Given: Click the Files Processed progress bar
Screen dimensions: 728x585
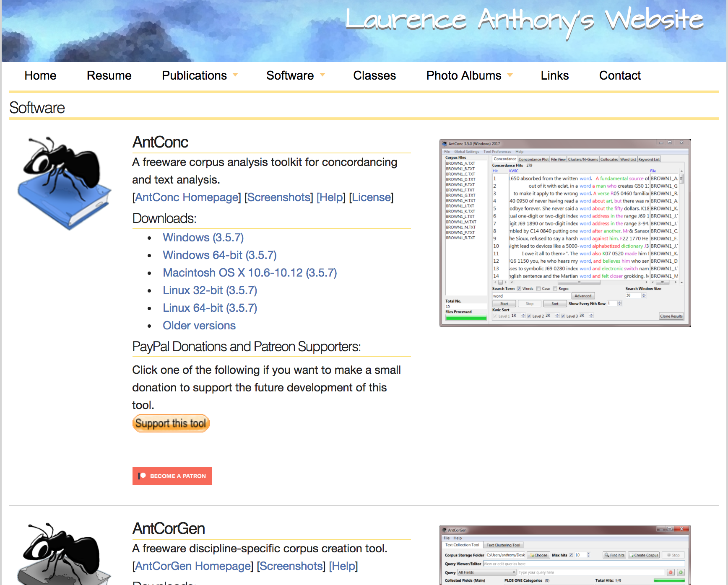Looking at the screenshot, I should 466,317.
